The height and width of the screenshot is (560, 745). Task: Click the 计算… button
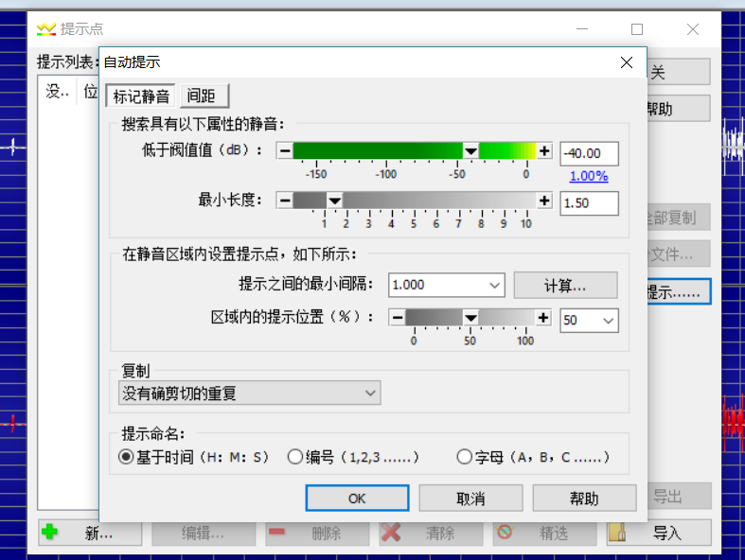click(x=565, y=285)
